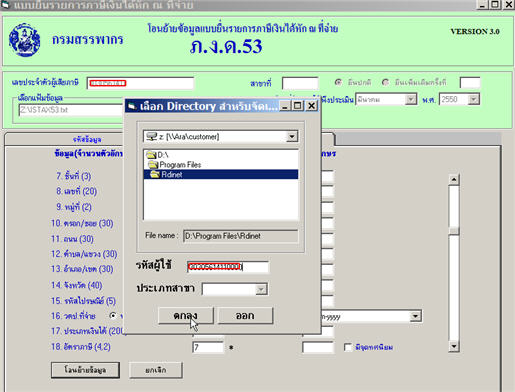Open the month dropdown
Image resolution: width=515 pixels, height=392 pixels.
411,99
